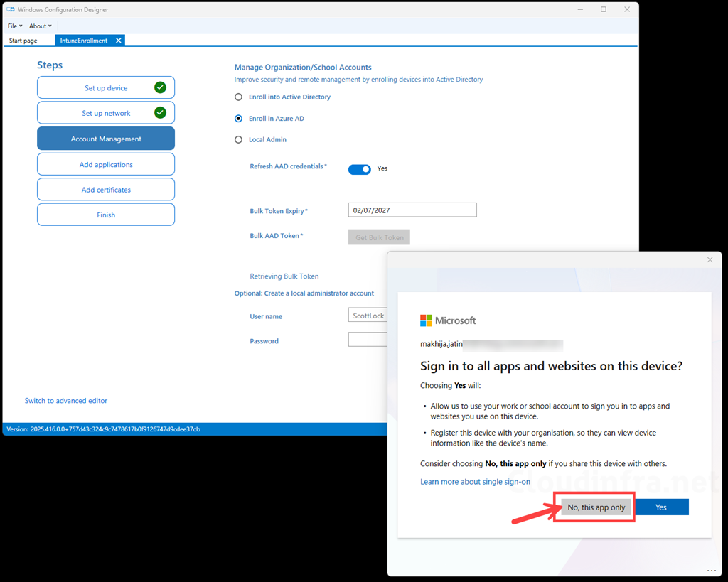
Task: Select the IntuneEnrollment tab
Action: tap(84, 41)
